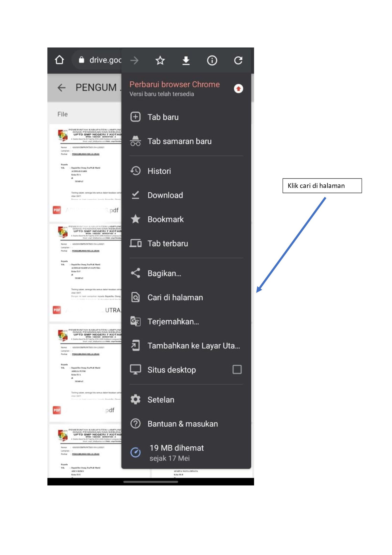Image resolution: width=392 pixels, height=555 pixels.
Task: Tap Perbarui browser Chrome
Action: pyautogui.click(x=174, y=84)
